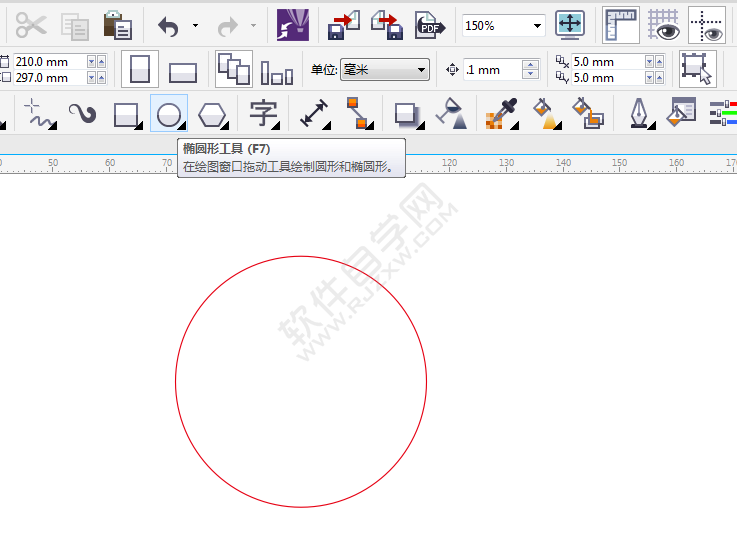Select the Drop Shadow tool

[x=407, y=115]
